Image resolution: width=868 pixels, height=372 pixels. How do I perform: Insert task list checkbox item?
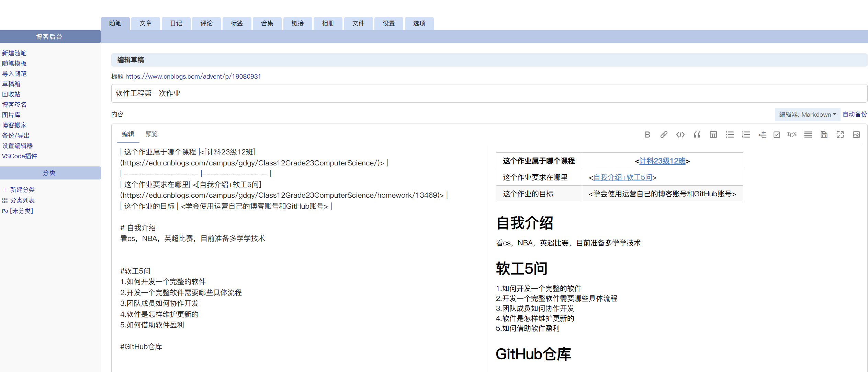777,135
